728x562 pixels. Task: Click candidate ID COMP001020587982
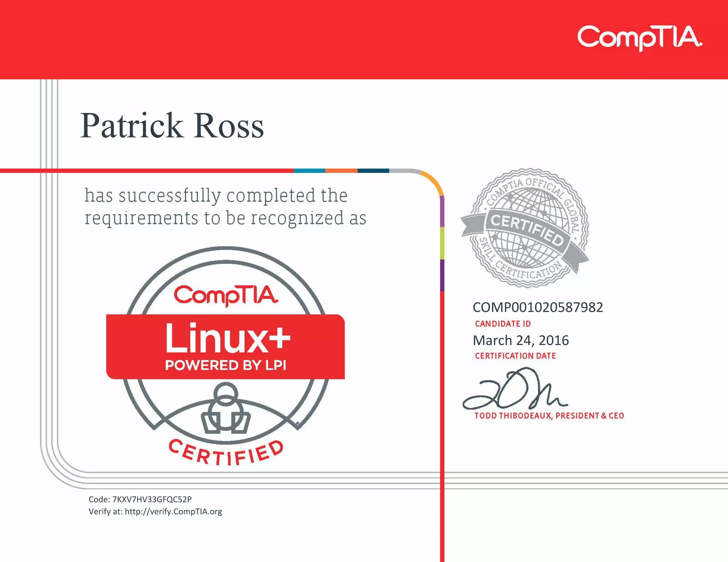537,307
